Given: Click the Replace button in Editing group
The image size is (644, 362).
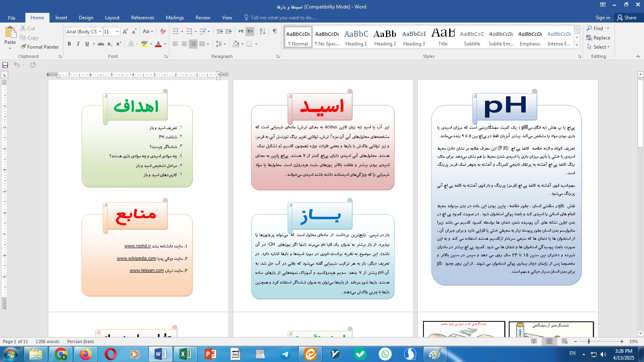Looking at the screenshot, I should coord(598,38).
